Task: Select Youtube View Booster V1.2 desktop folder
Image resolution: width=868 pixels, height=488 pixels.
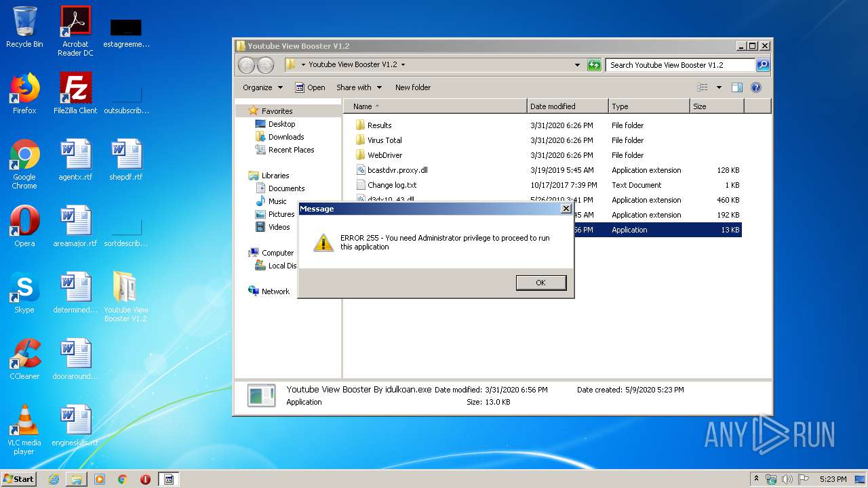Action: (125, 297)
